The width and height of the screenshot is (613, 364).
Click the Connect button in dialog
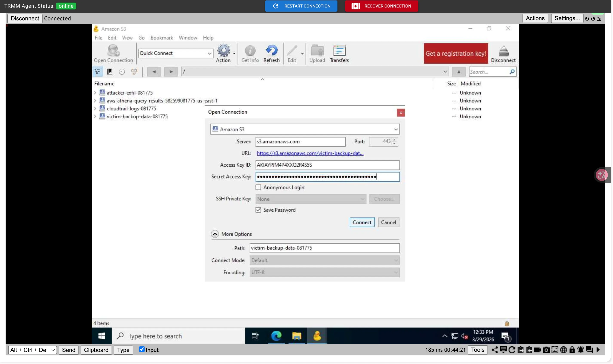pos(362,222)
